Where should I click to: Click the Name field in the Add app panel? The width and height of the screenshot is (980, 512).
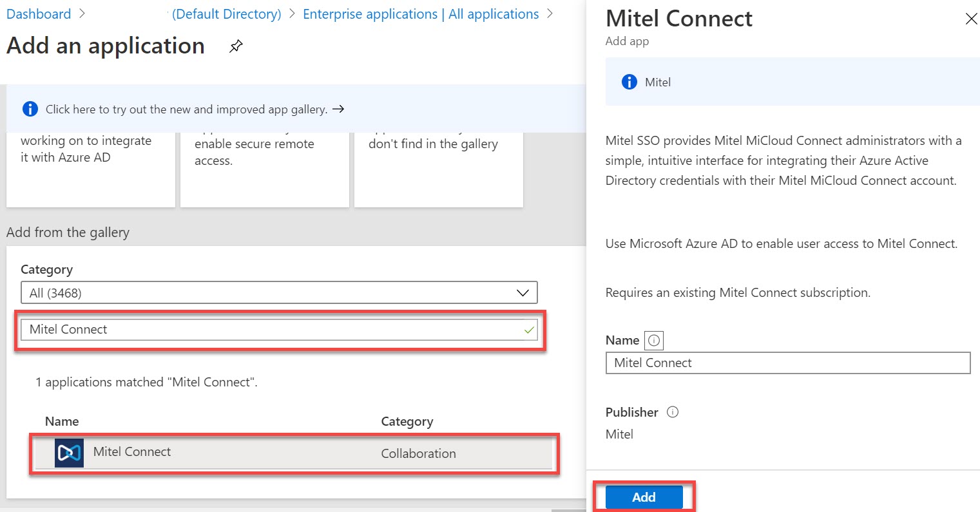(788, 363)
